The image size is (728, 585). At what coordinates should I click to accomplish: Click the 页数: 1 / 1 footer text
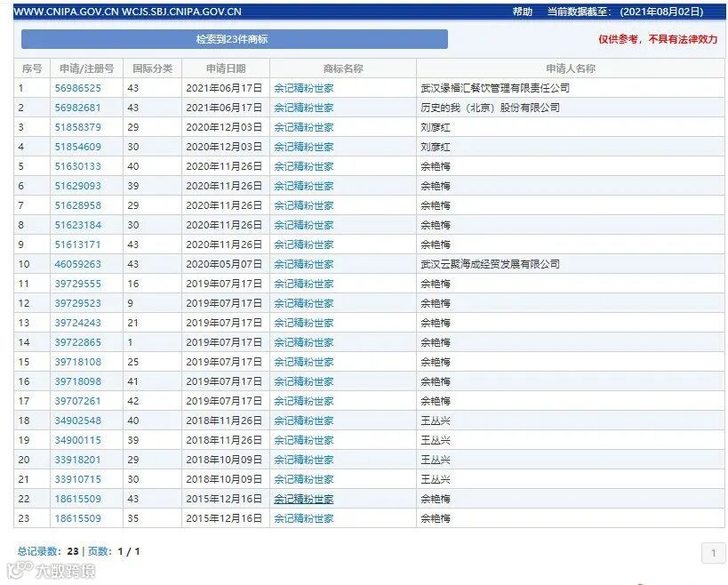(x=114, y=551)
